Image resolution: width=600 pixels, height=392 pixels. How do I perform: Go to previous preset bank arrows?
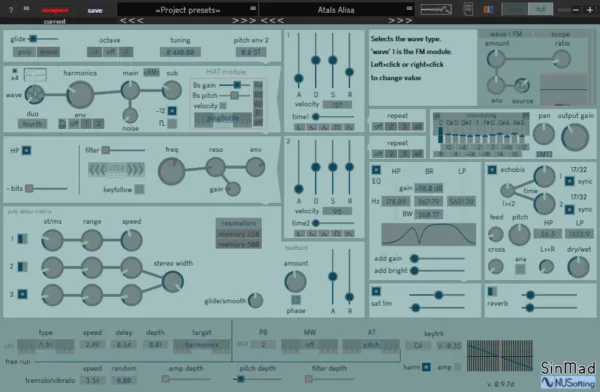(132, 20)
